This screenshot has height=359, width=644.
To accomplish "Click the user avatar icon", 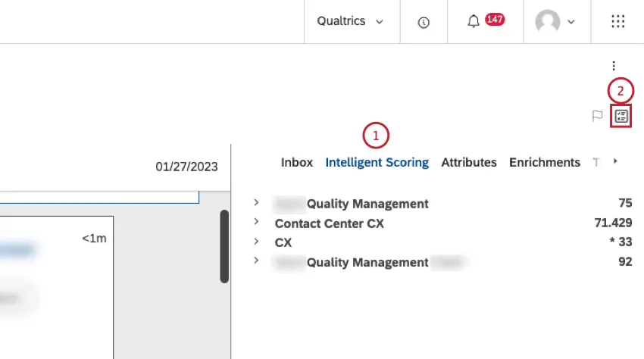I will pyautogui.click(x=547, y=21).
